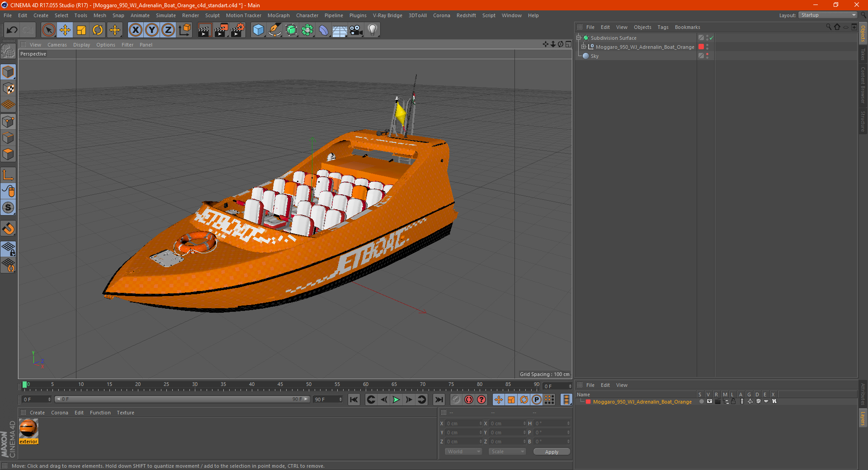Click the Keyframe Selection question icon
868x470 pixels.
pos(481,399)
